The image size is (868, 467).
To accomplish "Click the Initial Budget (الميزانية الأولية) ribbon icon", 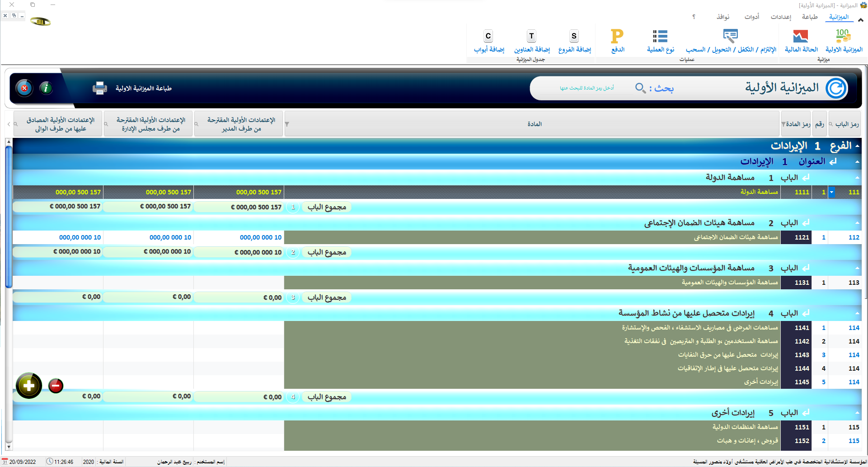I will (843, 36).
